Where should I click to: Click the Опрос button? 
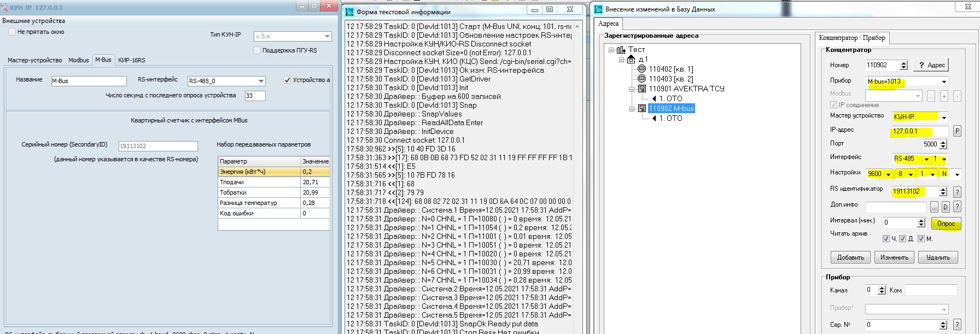tap(946, 224)
